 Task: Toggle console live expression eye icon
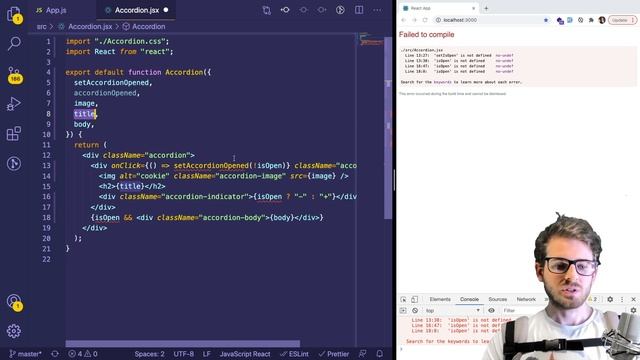click(x=491, y=311)
